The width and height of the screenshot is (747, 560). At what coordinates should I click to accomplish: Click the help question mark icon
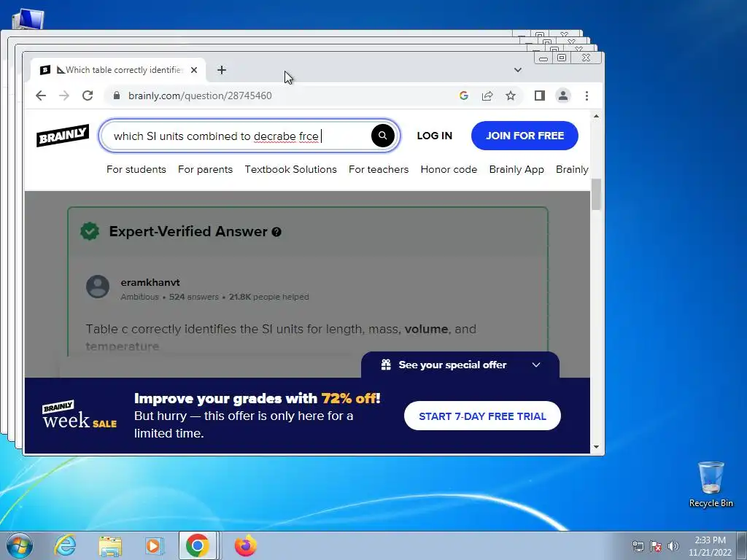276,232
